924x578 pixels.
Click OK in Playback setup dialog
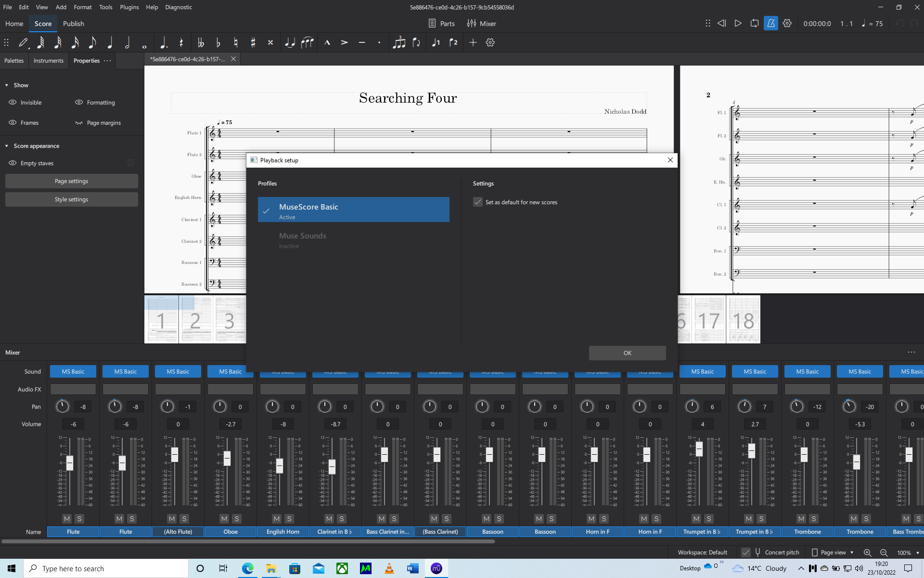(627, 353)
